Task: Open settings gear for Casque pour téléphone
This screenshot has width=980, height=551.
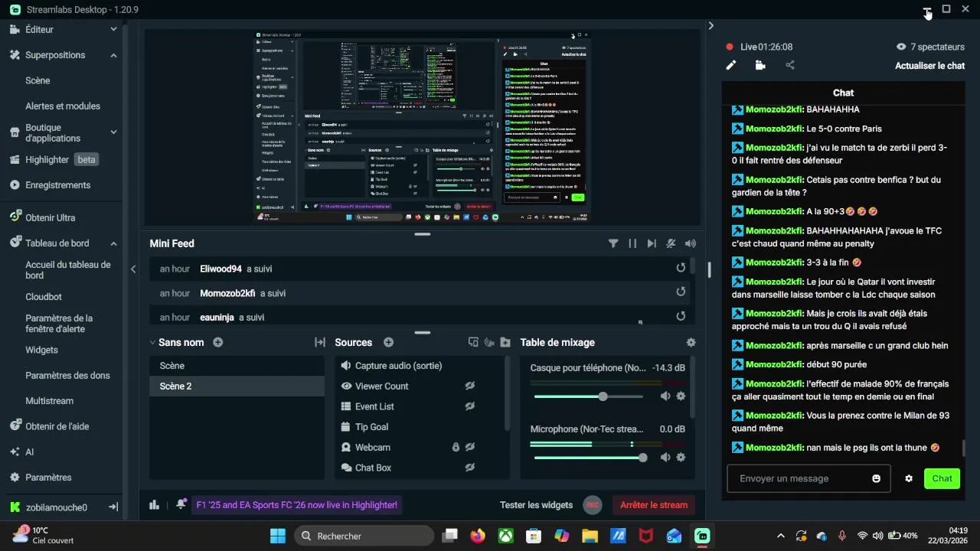Action: [681, 396]
